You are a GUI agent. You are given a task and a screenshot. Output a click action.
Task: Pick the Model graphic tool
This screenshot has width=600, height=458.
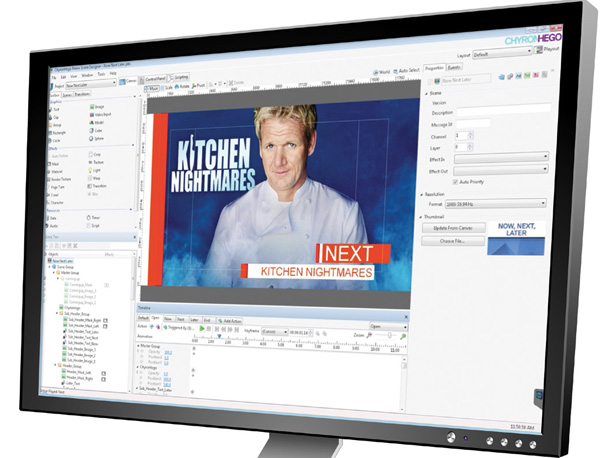97,122
